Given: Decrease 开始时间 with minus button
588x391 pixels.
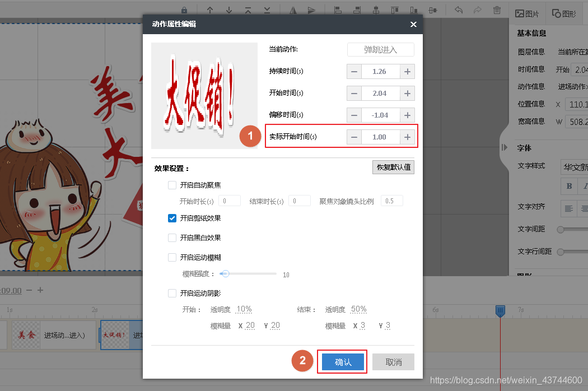Looking at the screenshot, I should tap(354, 94).
